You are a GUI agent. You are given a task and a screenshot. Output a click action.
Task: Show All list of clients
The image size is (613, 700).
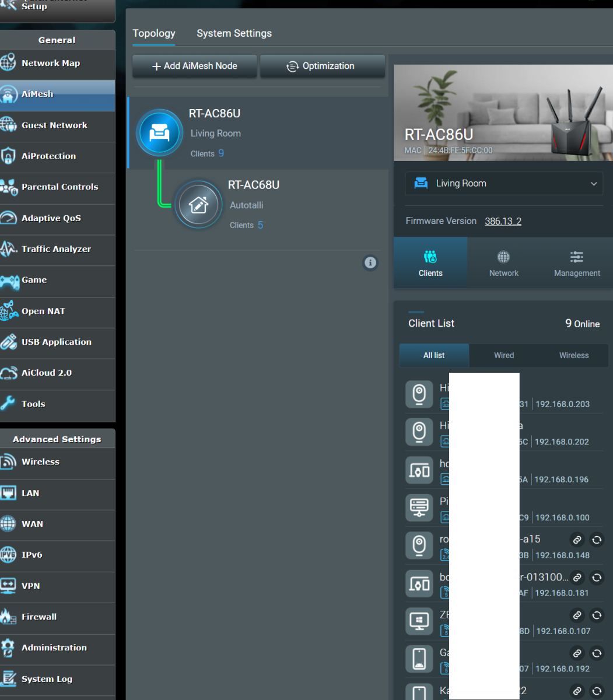[x=434, y=355]
